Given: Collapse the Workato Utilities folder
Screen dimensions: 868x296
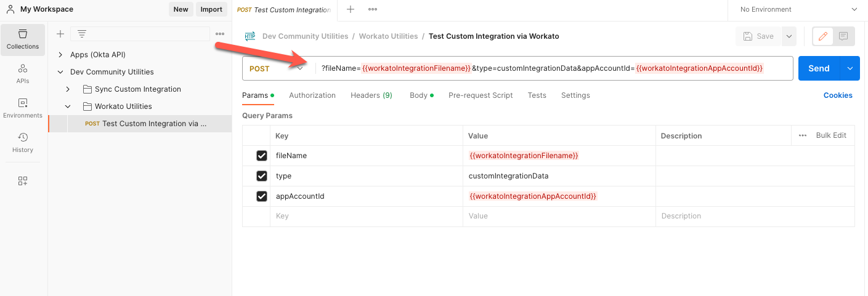Looking at the screenshot, I should [68, 106].
